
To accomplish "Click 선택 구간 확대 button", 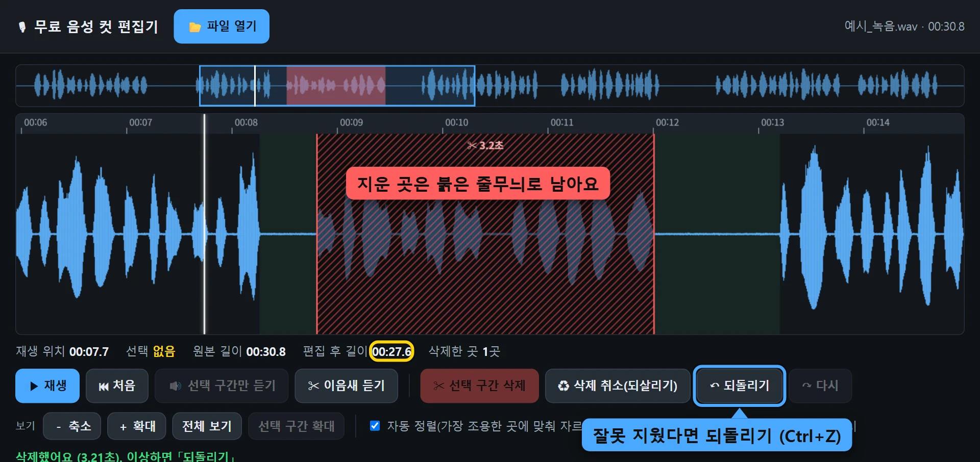I will click(296, 426).
